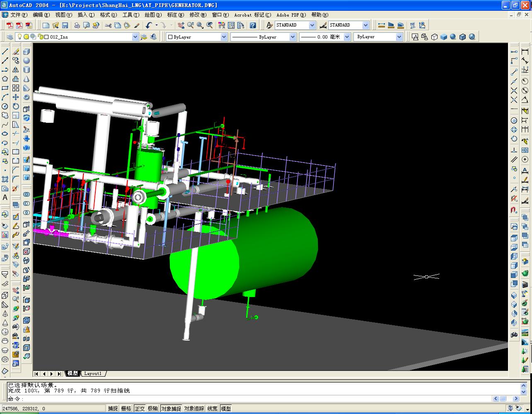Image resolution: width=532 pixels, height=414 pixels.
Task: Open the 012_Ins layer dropdown
Action: (135, 37)
